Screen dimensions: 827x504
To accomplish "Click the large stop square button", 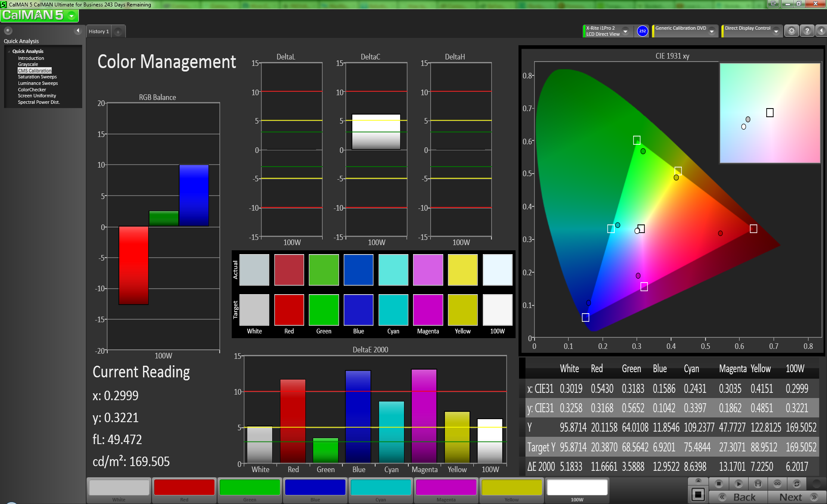I will [698, 495].
